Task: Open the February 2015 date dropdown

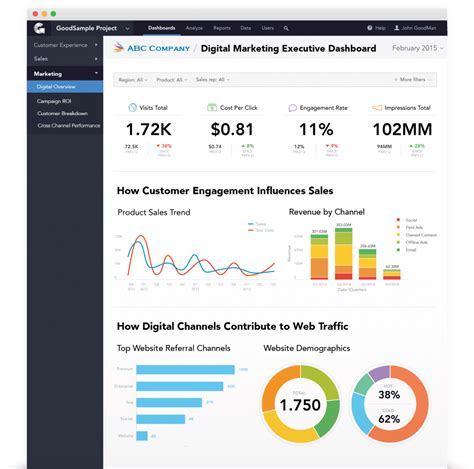Action: [418, 48]
